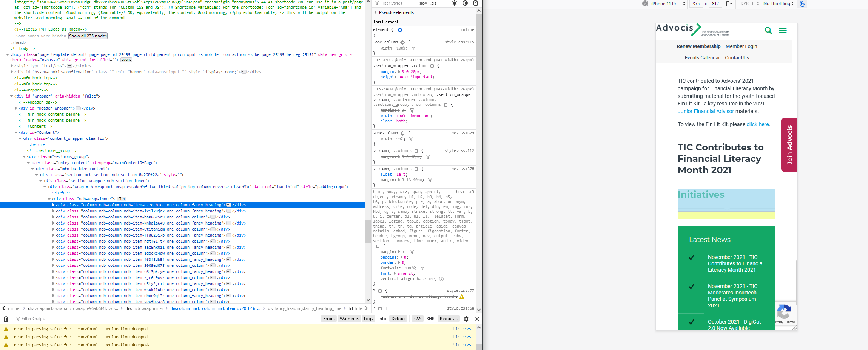
Task: Open be.css:629 source link
Action: 463,133
